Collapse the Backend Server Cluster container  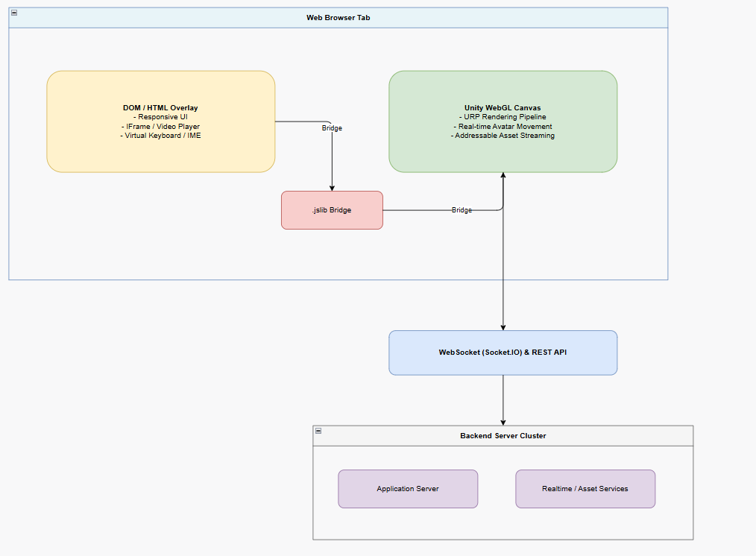pyautogui.click(x=318, y=431)
